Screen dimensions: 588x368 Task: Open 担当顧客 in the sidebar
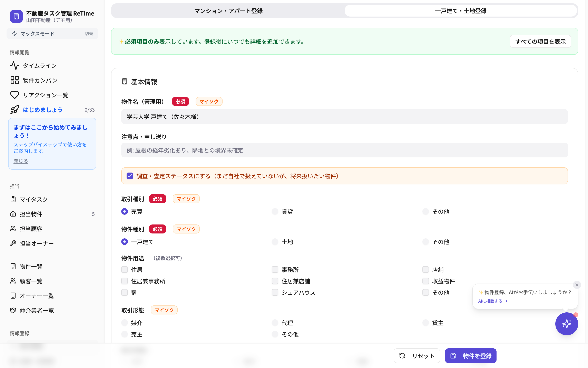click(52, 229)
